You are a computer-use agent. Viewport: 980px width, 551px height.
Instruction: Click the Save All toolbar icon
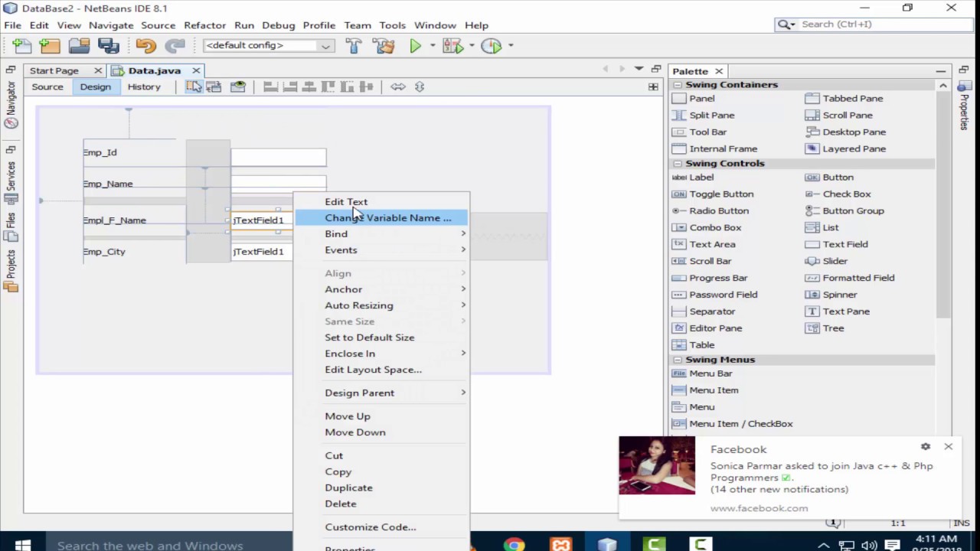click(x=108, y=46)
